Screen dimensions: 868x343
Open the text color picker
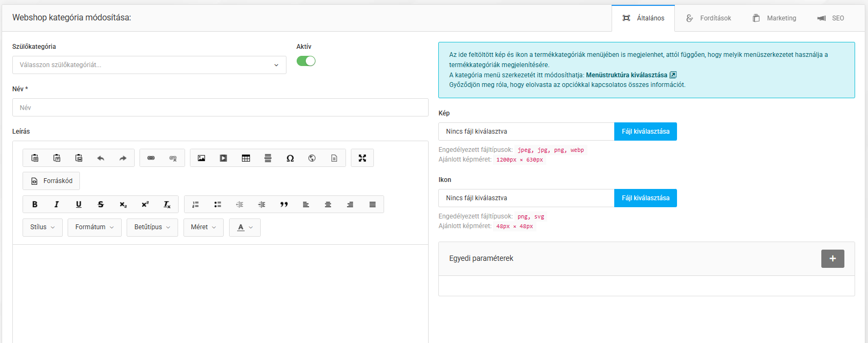[245, 227]
